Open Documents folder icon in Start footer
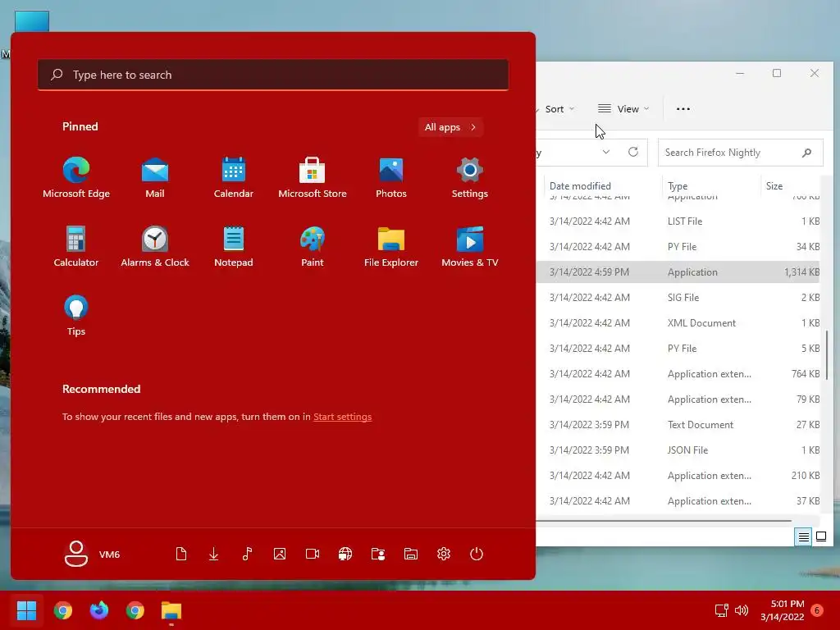 181,554
